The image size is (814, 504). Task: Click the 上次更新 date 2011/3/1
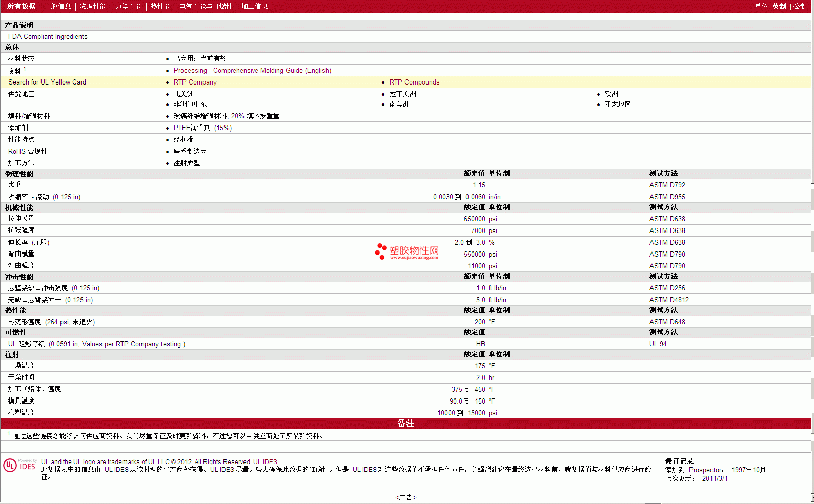point(715,479)
